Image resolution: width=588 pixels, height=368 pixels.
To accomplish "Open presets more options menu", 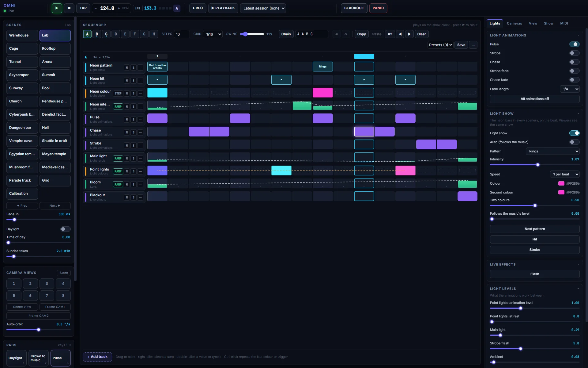I will [x=473, y=45].
